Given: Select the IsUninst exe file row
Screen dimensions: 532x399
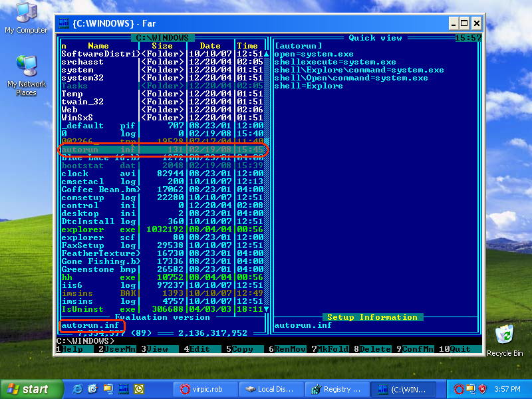Looking at the screenshot, I should [x=162, y=309].
